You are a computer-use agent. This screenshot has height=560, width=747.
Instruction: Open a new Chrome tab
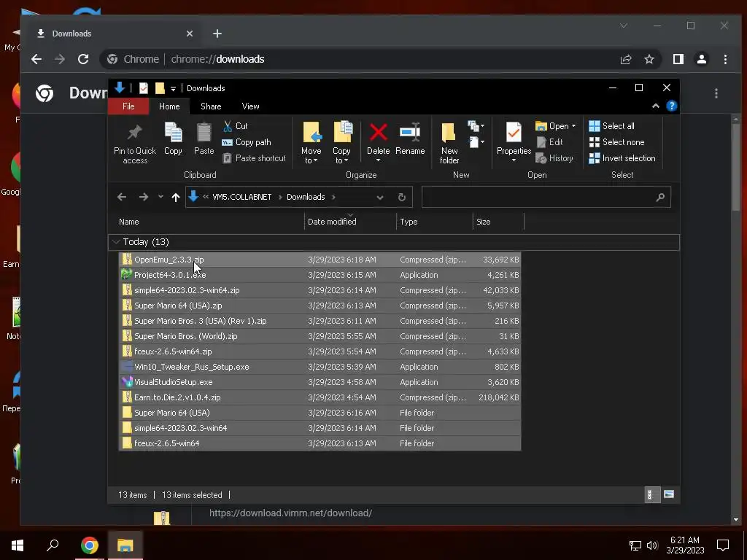click(x=217, y=34)
